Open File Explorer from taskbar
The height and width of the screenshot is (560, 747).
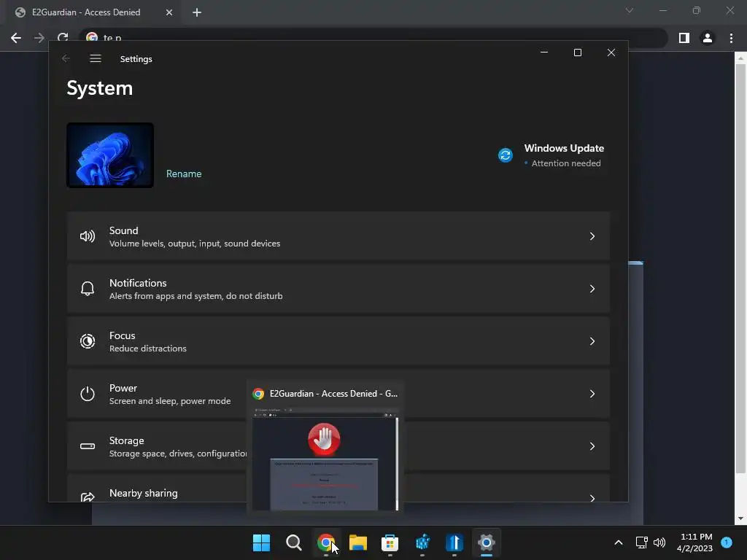357,542
